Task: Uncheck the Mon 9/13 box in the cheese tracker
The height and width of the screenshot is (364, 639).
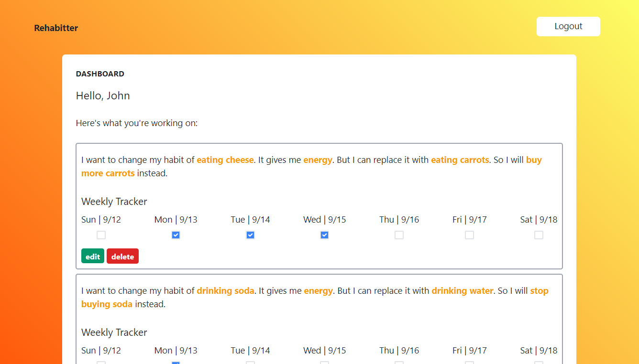Action: click(176, 235)
